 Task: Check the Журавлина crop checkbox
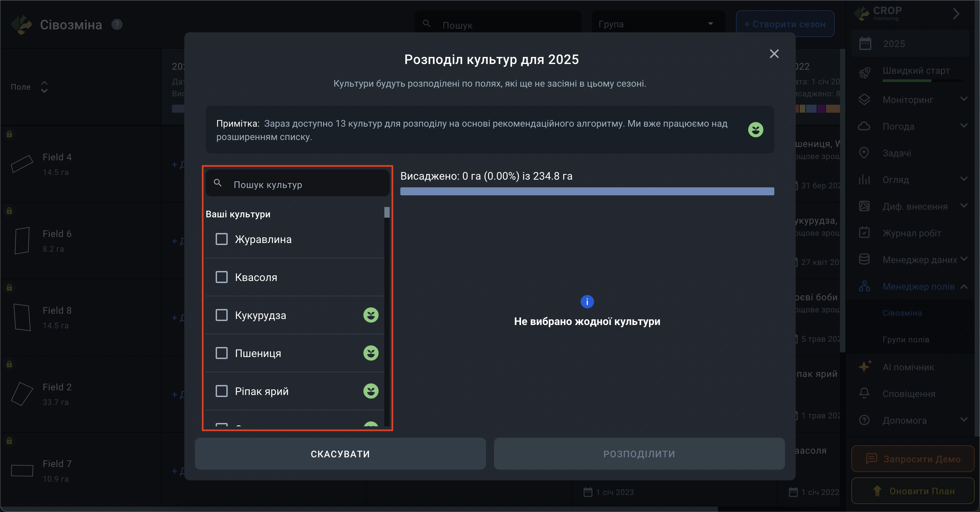point(221,239)
